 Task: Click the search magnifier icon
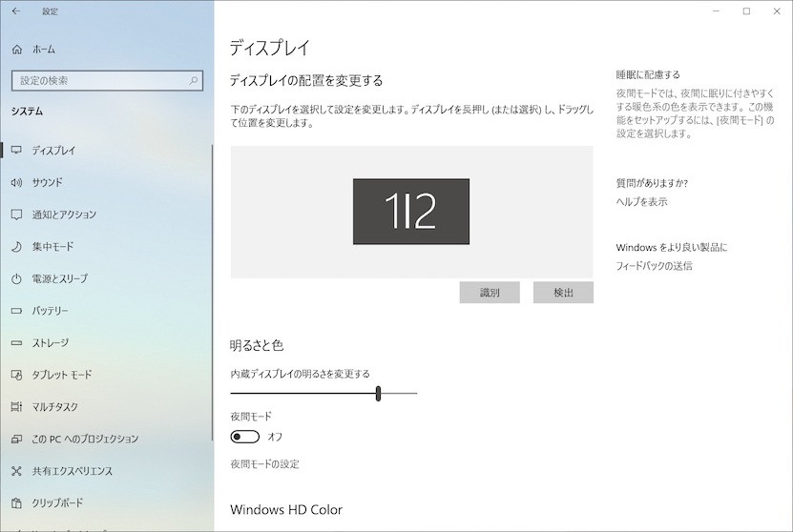point(193,80)
